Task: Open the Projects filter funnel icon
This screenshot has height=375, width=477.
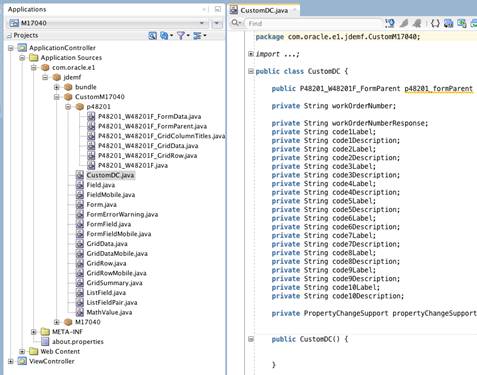Action: [183, 35]
